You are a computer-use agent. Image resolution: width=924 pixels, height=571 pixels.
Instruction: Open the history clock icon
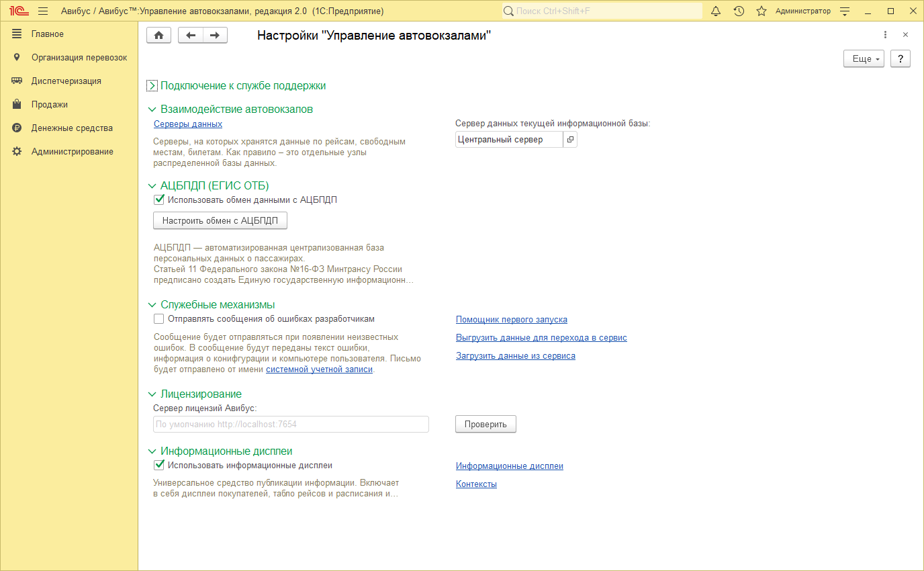[x=739, y=11]
